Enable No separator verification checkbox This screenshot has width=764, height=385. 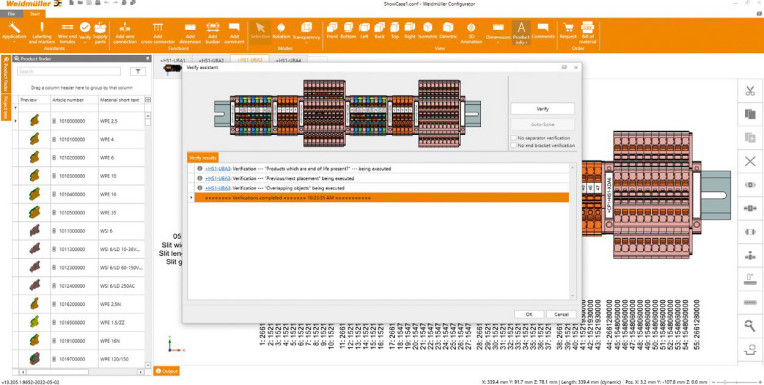pyautogui.click(x=514, y=138)
